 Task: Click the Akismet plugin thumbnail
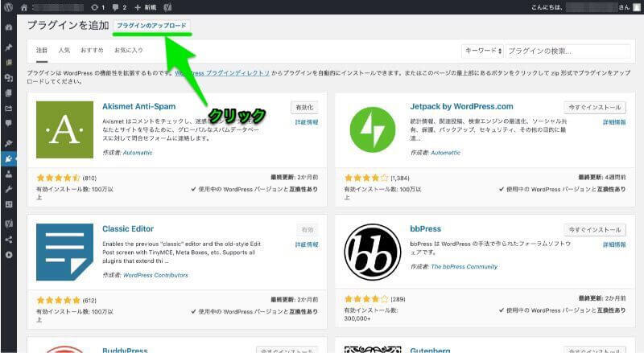coord(64,129)
